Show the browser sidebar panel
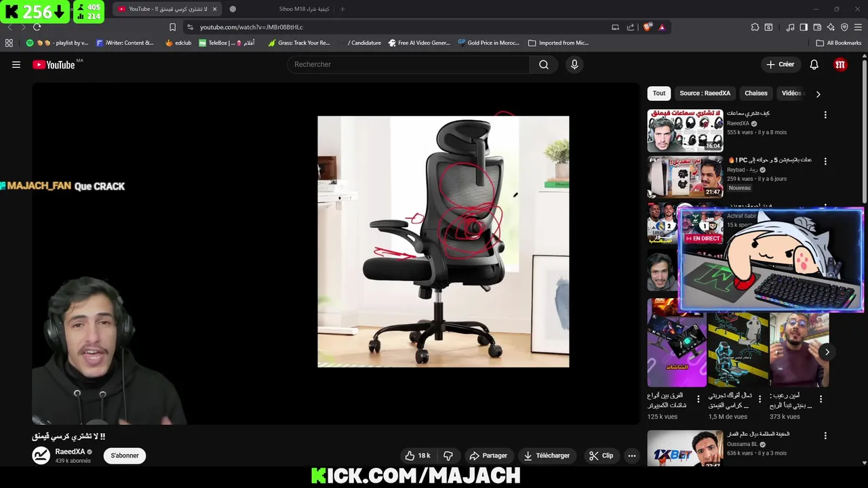 click(x=804, y=27)
